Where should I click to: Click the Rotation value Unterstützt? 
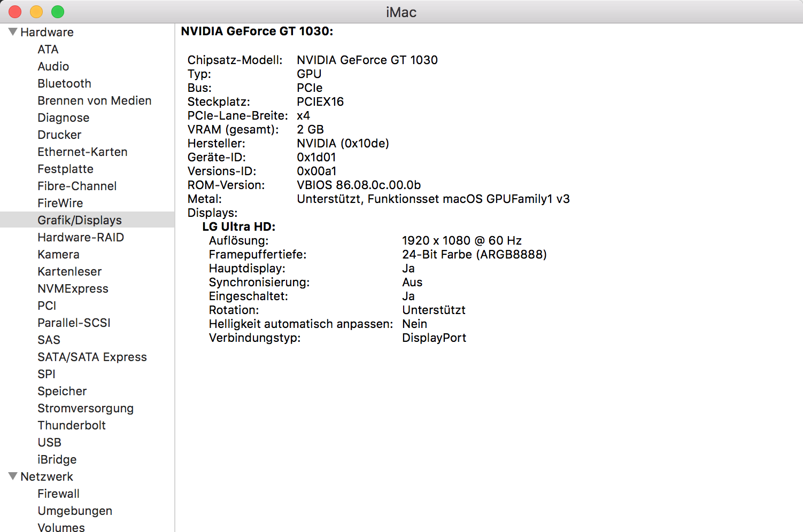point(434,310)
